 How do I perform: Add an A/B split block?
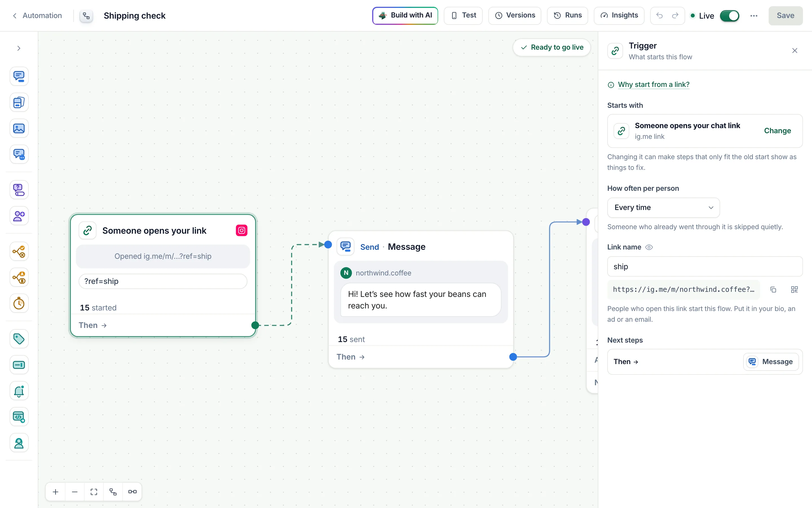[x=19, y=277]
